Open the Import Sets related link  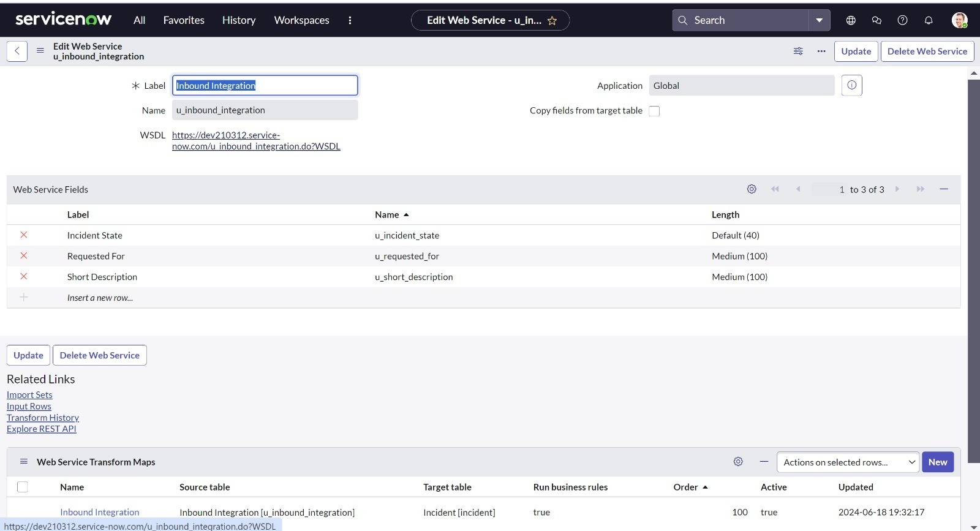29,395
